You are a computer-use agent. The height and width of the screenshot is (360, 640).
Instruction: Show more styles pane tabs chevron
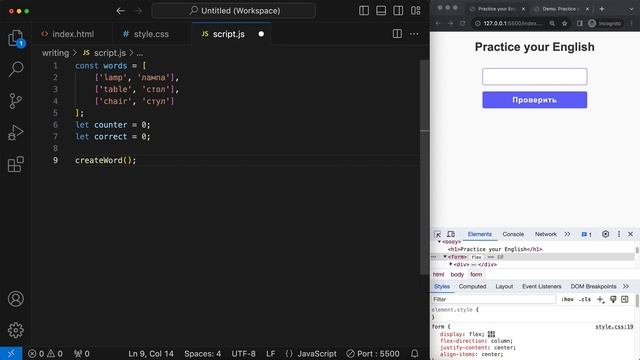click(626, 287)
